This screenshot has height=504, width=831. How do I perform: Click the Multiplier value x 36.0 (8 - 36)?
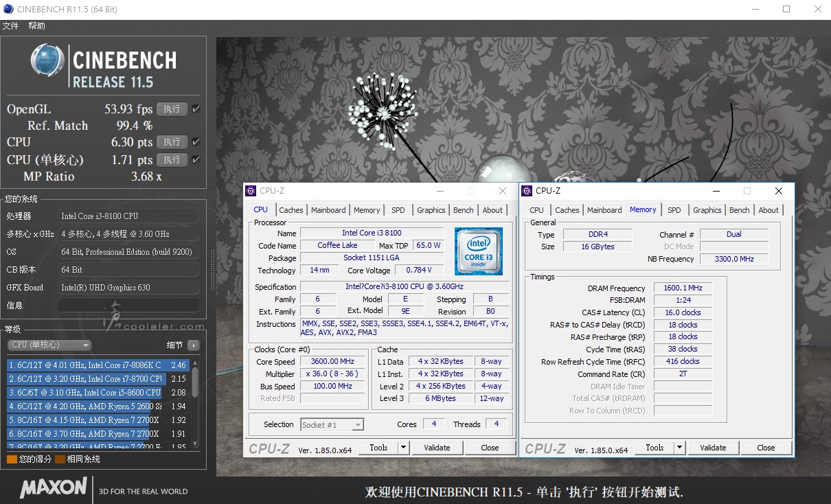pyautogui.click(x=334, y=374)
